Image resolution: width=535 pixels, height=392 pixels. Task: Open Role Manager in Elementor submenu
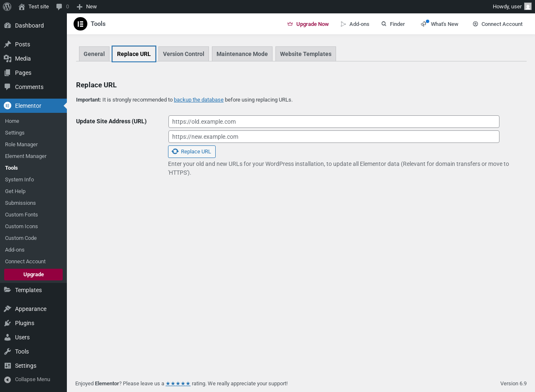pos(21,144)
